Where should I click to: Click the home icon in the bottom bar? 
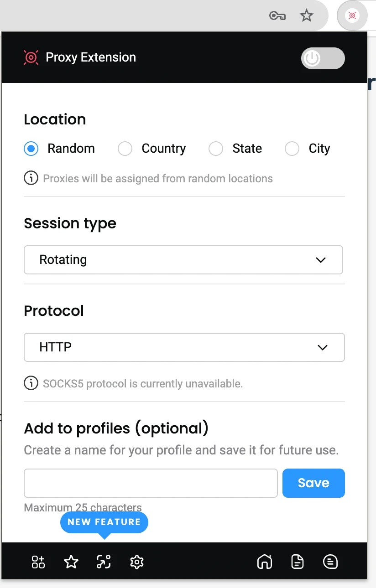(x=265, y=562)
